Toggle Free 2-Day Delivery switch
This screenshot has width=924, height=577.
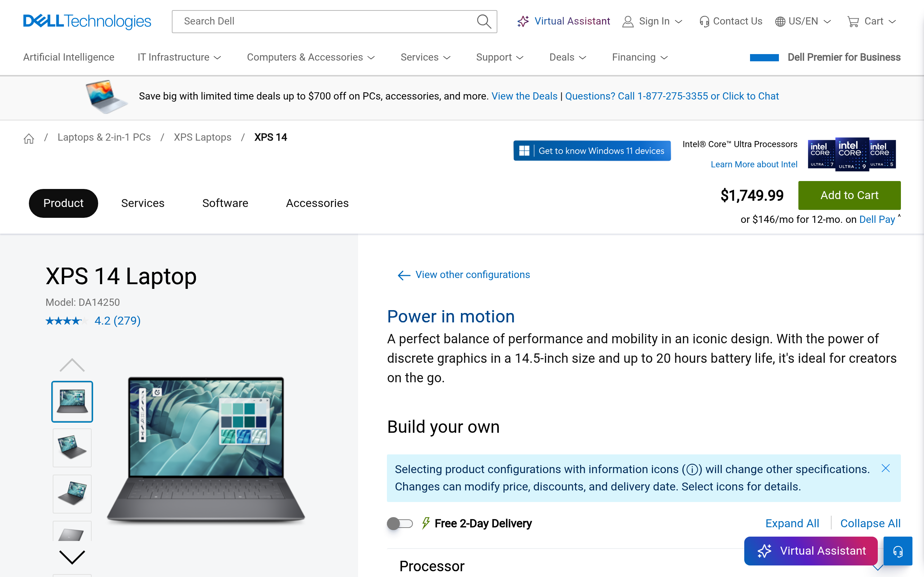coord(400,523)
